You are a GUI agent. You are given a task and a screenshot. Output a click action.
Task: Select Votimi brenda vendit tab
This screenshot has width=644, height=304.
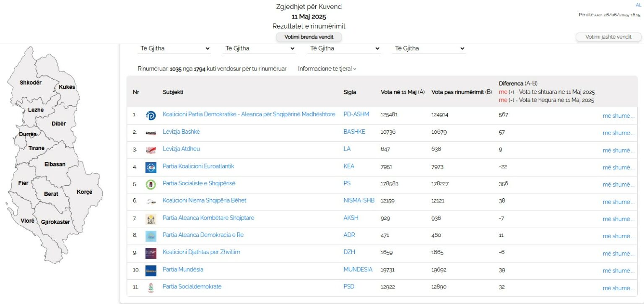309,37
